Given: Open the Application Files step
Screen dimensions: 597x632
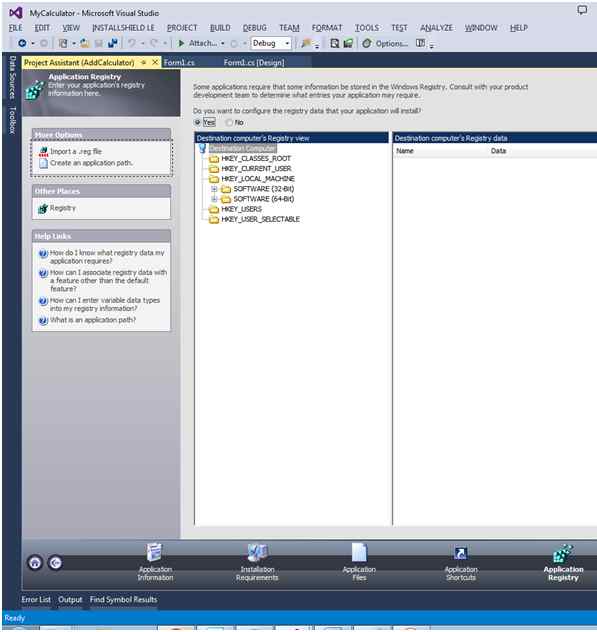Looking at the screenshot, I should click(359, 562).
